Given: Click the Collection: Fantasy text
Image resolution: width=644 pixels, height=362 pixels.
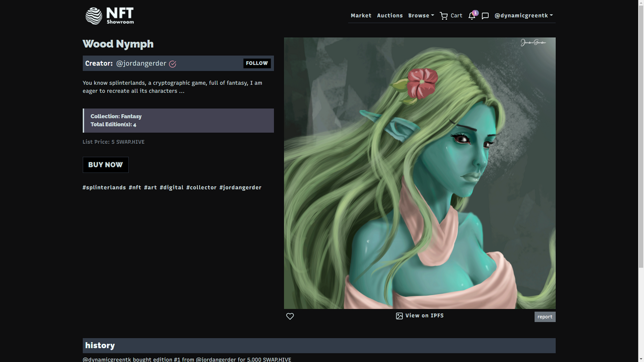Looking at the screenshot, I should pyautogui.click(x=116, y=116).
